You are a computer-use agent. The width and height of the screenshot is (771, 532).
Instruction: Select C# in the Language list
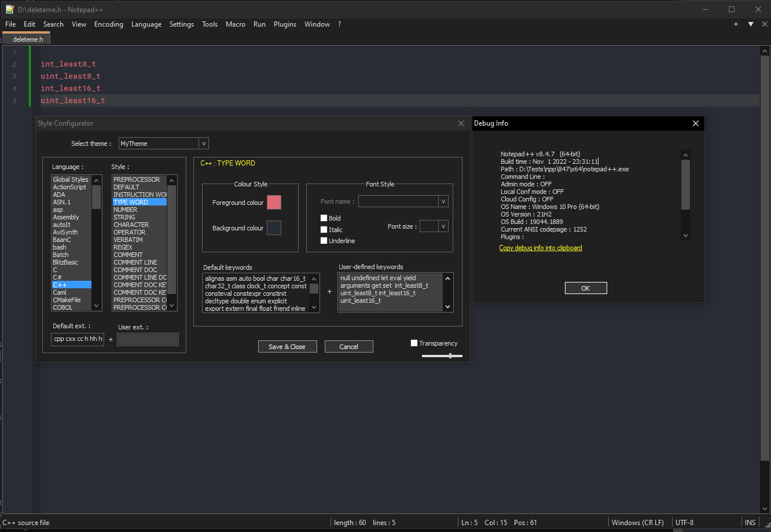point(71,277)
